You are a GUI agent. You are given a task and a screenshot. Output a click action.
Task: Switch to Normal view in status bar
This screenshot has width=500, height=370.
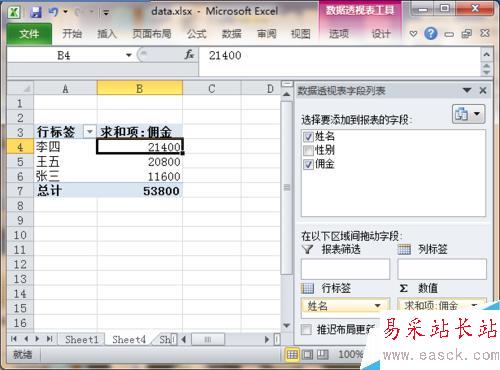[292, 354]
